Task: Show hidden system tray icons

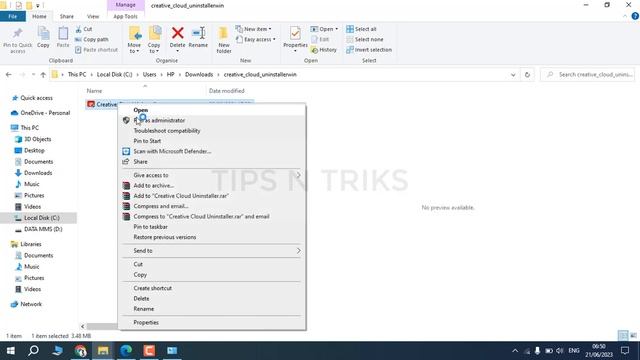Action: click(x=515, y=351)
